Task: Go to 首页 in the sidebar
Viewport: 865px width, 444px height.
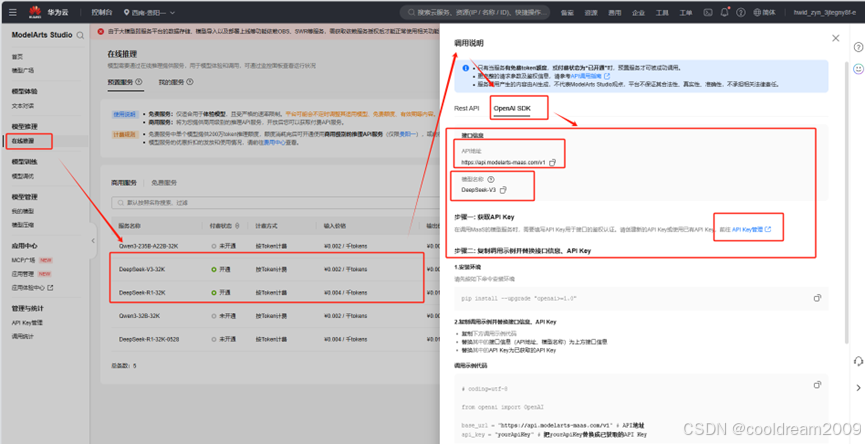Action: click(x=18, y=57)
